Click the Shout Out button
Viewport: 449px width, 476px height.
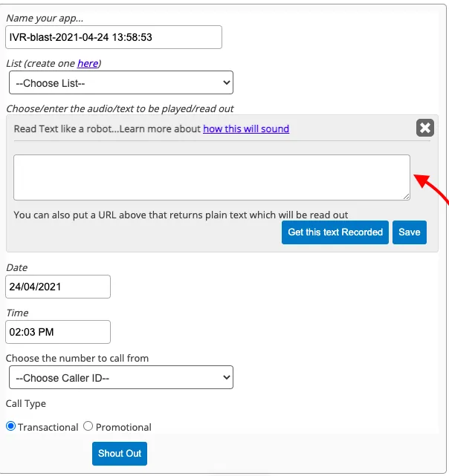[x=120, y=454]
